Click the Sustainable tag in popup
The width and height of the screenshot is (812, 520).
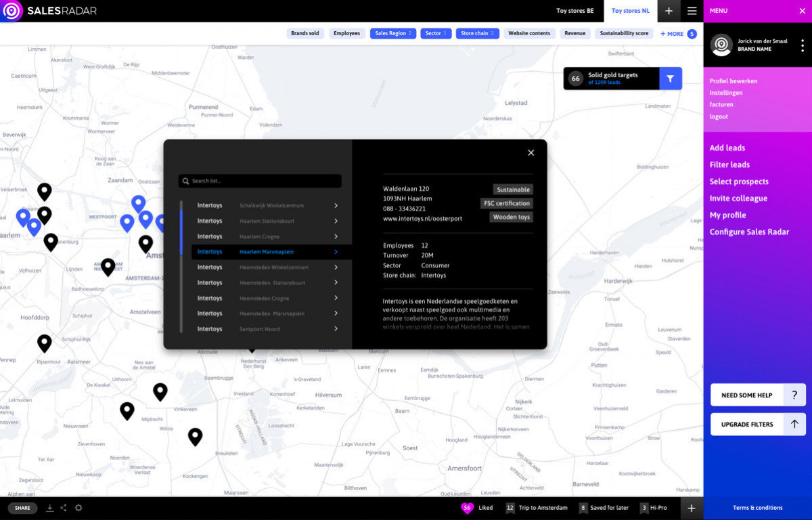pyautogui.click(x=513, y=190)
